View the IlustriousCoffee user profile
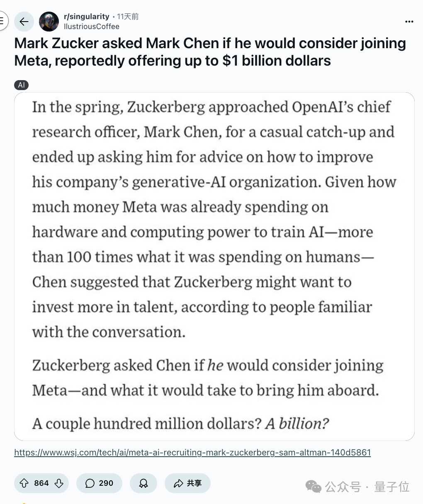Viewport: 423px width, 504px height. coord(92,27)
